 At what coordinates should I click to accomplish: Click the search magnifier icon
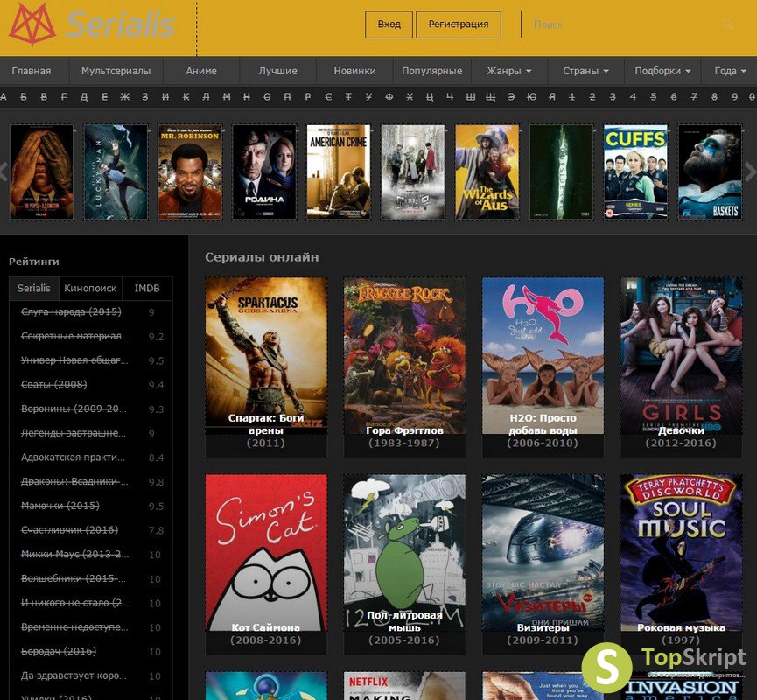[x=728, y=24]
